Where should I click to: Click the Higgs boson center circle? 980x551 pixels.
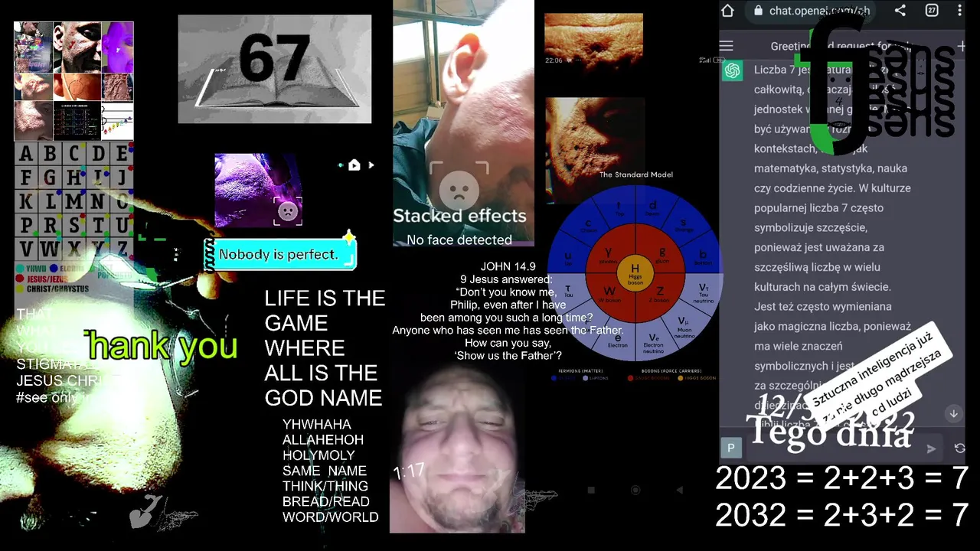coord(635,272)
